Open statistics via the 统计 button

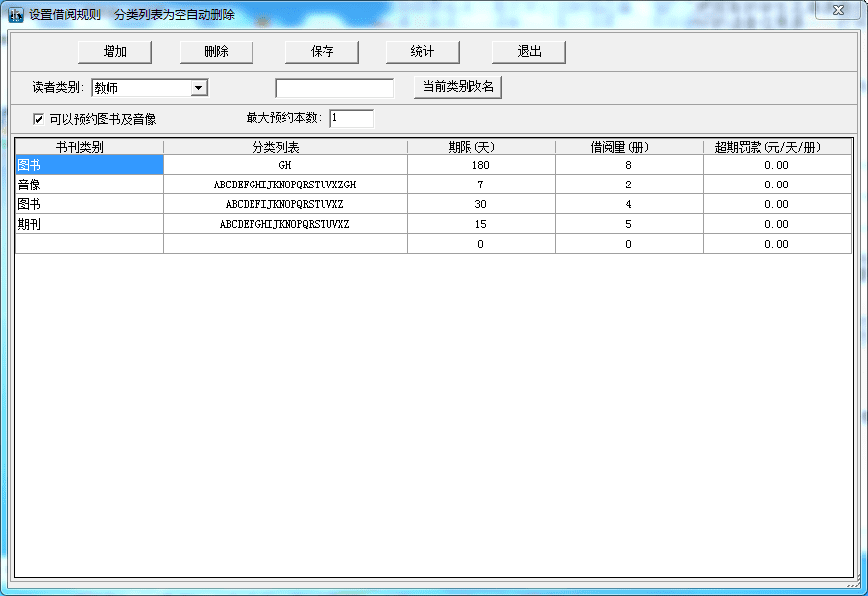422,52
